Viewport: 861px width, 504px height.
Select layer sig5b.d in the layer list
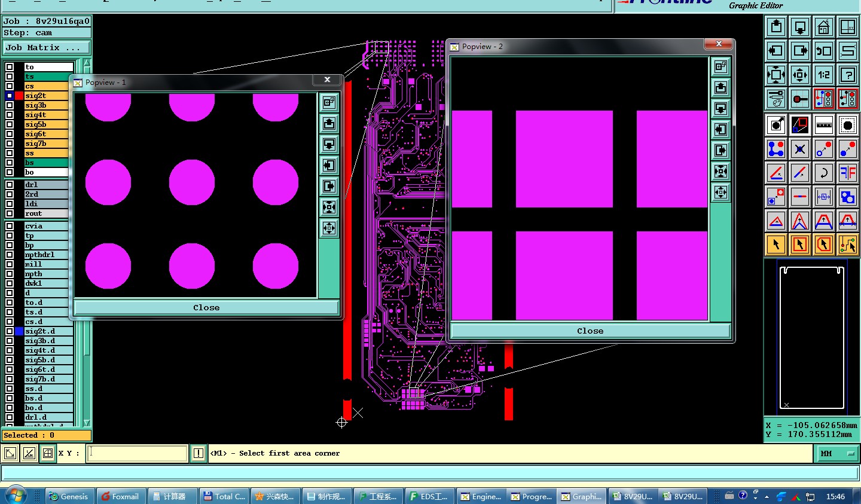[x=48, y=360]
